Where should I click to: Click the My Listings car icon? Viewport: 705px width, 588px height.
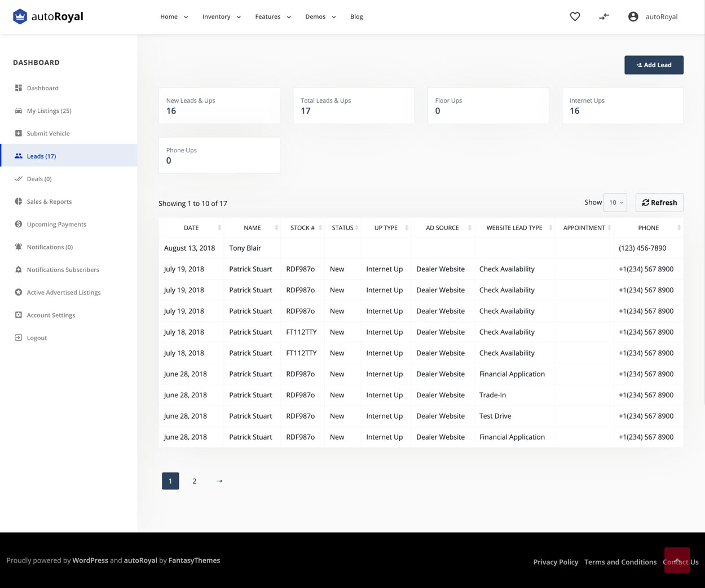[x=19, y=111]
